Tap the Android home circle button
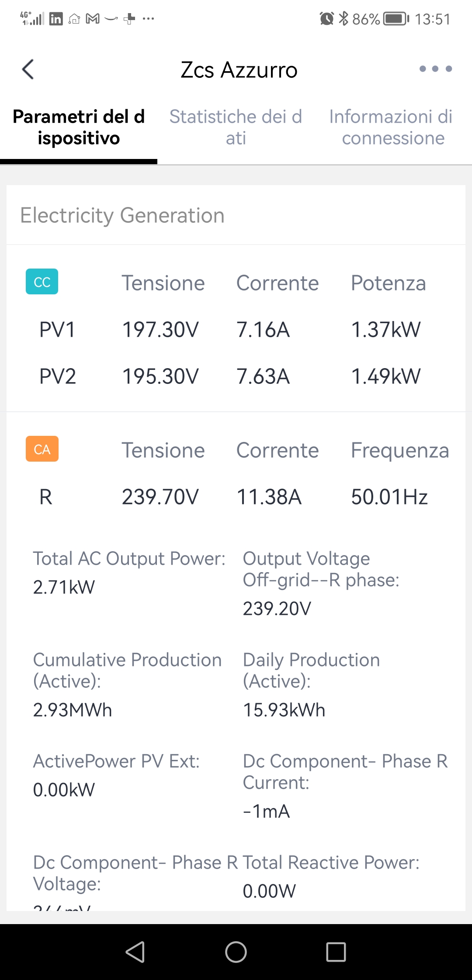Viewport: 472px width, 980px height. tap(236, 952)
